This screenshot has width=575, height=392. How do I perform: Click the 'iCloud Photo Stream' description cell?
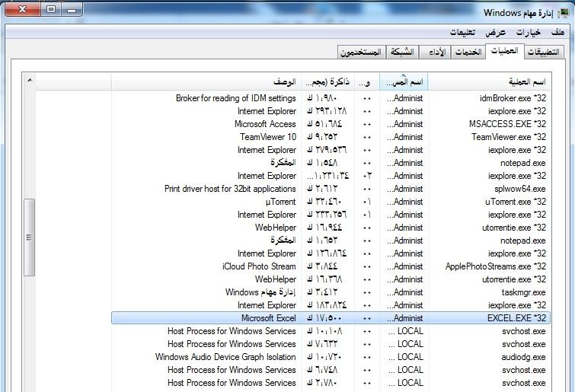259,266
